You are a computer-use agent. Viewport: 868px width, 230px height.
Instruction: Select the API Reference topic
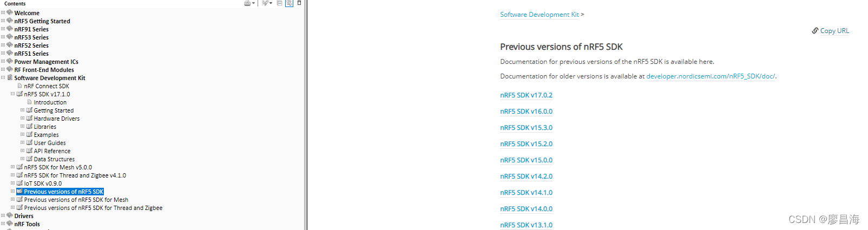(52, 151)
